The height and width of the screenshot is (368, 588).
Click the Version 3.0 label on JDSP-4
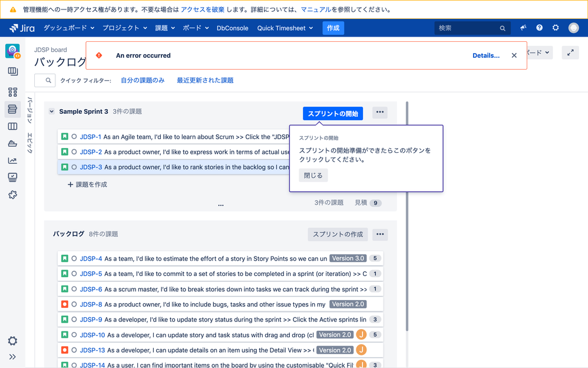[x=348, y=258]
